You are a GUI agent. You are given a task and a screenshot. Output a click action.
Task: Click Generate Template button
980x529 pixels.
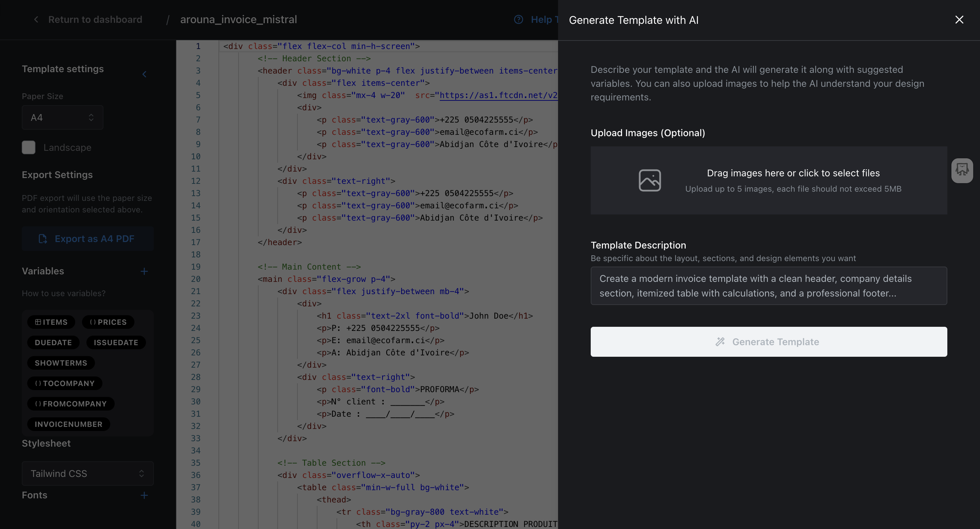pyautogui.click(x=768, y=342)
